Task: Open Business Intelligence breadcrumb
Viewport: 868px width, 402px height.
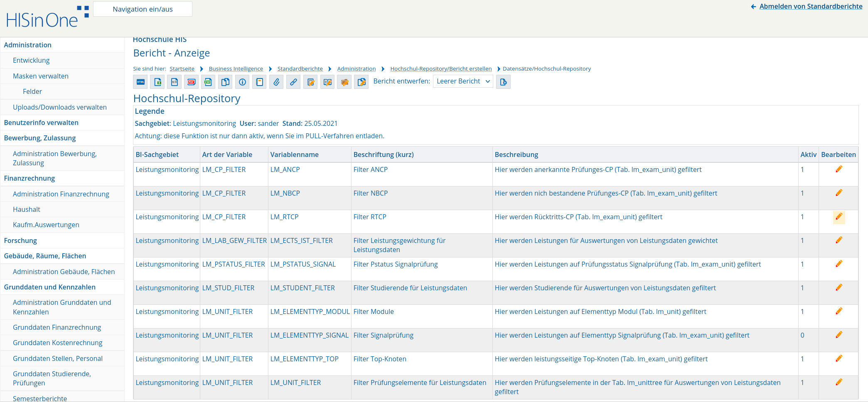Action: (236, 69)
